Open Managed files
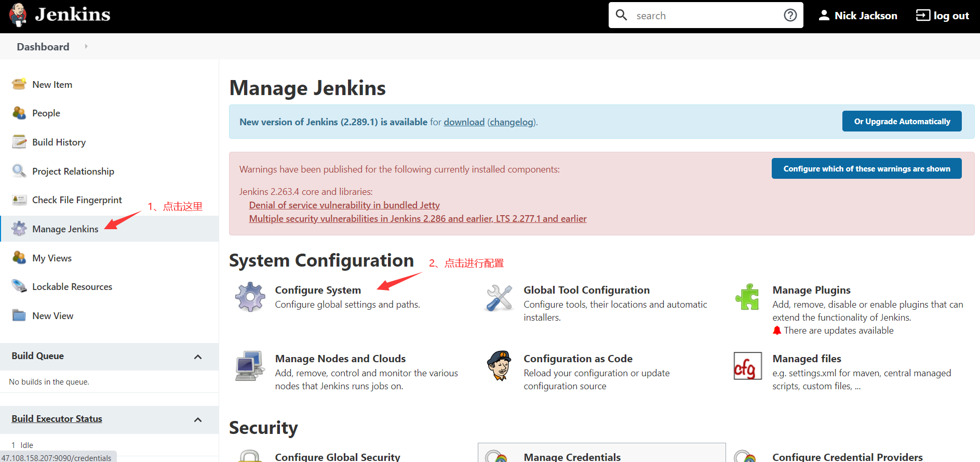This screenshot has width=980, height=462. click(x=807, y=359)
